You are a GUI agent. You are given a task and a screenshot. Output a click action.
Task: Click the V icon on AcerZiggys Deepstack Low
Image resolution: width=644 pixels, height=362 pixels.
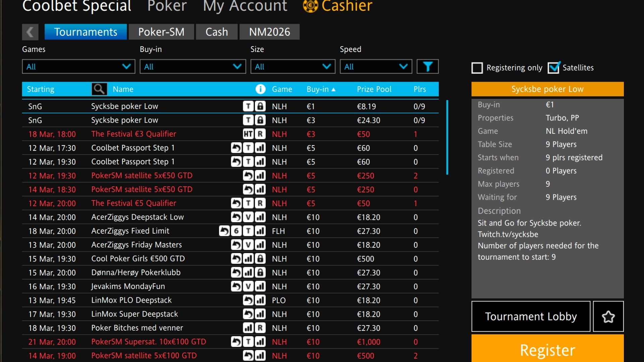tap(249, 217)
